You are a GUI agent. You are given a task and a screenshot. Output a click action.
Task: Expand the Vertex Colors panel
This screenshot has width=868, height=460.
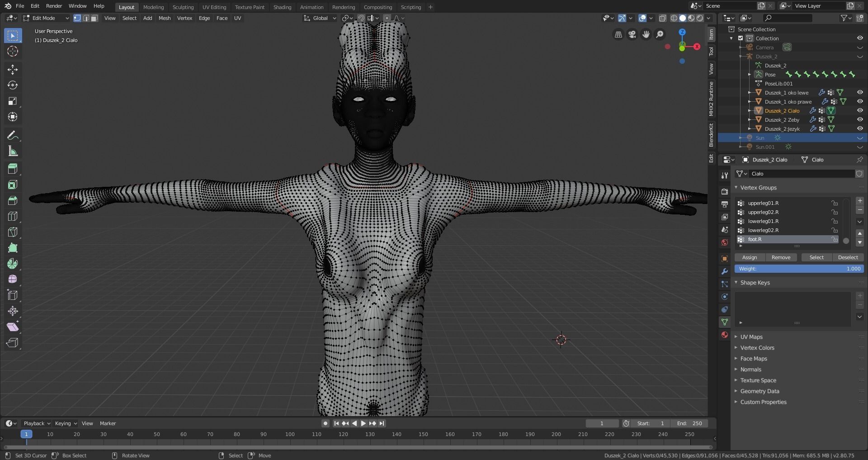pos(736,348)
